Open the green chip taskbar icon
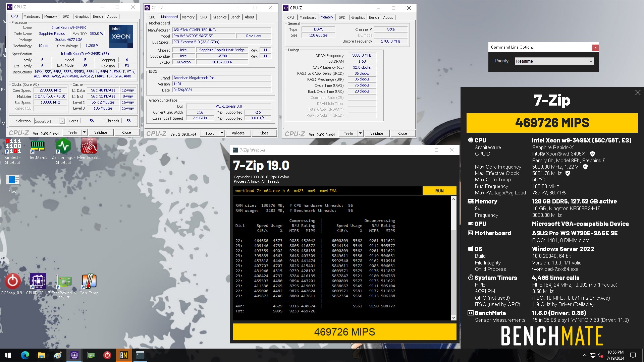Image resolution: width=644 pixels, height=362 pixels. point(91,355)
